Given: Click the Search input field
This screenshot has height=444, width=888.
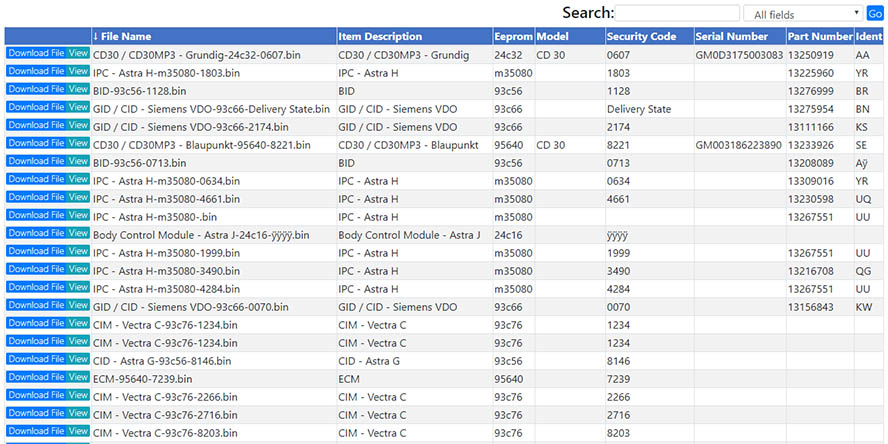Looking at the screenshot, I should coord(676,14).
